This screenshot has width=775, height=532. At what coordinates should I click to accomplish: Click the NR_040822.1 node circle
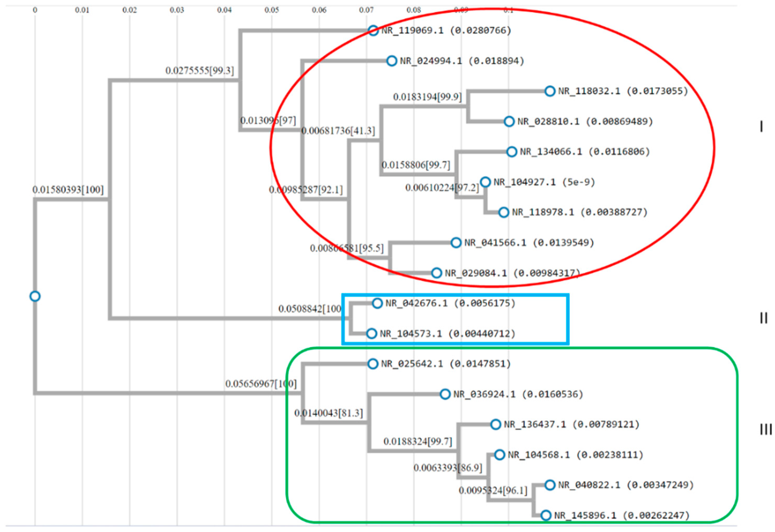coord(550,485)
